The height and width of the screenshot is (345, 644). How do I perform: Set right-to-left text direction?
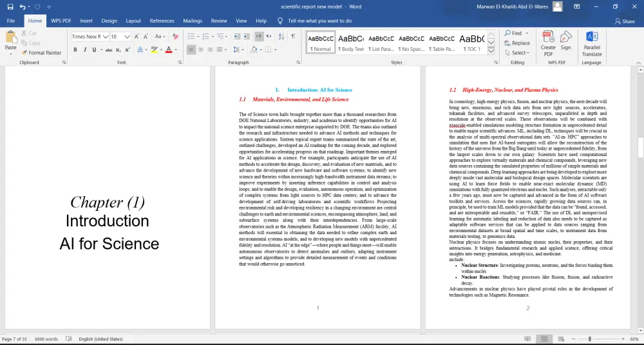269,37
